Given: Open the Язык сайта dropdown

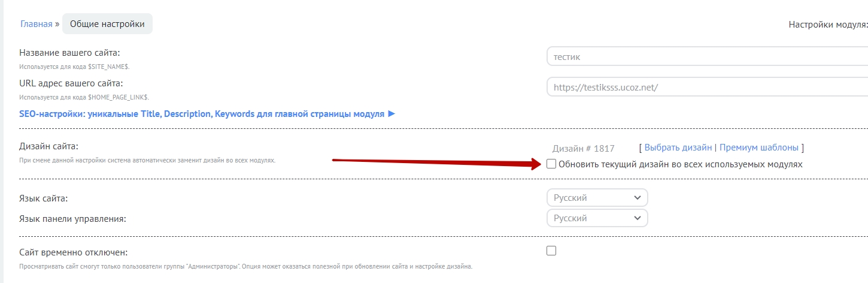Looking at the screenshot, I should click(597, 198).
